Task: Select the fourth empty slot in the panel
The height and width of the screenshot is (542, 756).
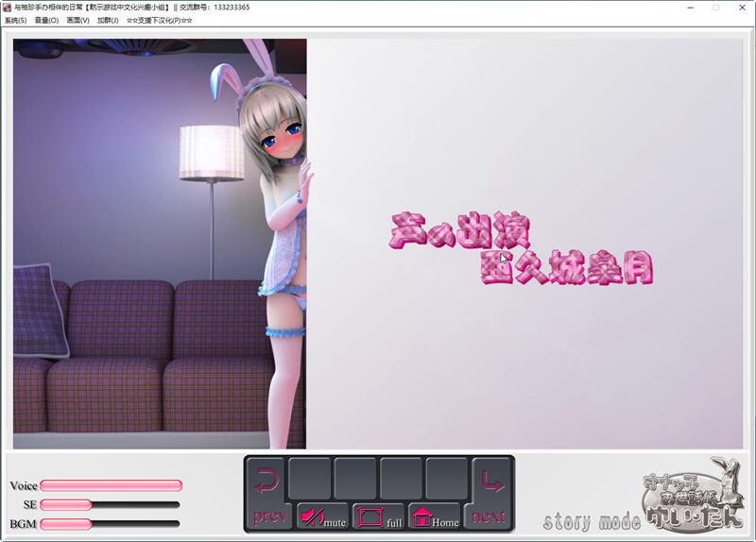Action: pos(447,479)
